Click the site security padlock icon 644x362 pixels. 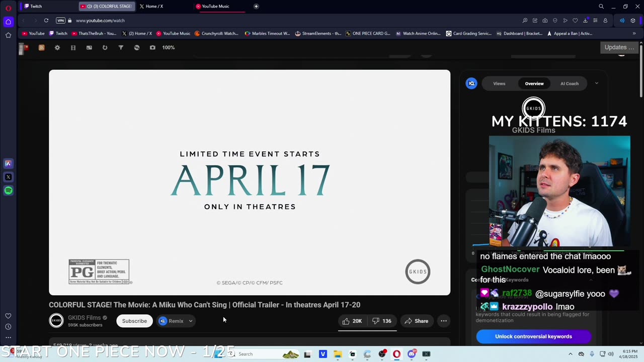(70, 21)
